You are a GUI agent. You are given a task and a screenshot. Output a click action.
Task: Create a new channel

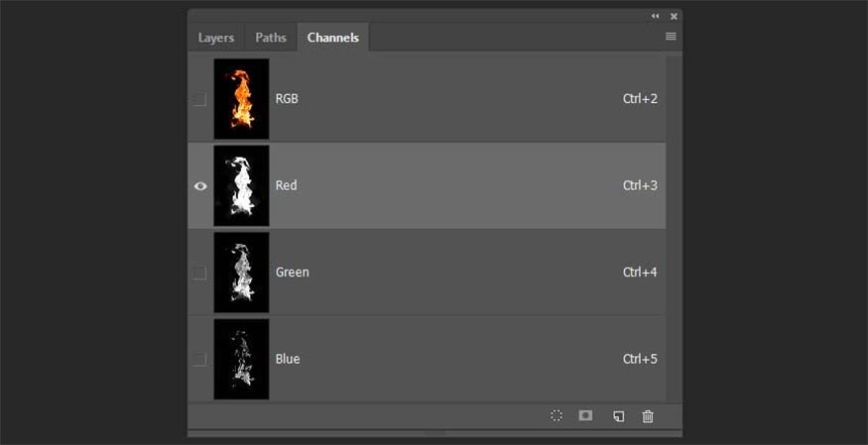[x=618, y=416]
